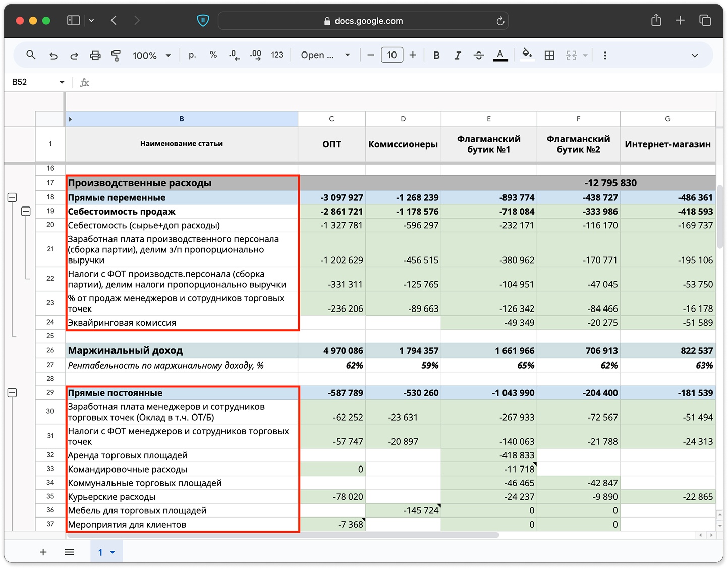Click the add new sheet plus button
728x569 pixels.
43,552
